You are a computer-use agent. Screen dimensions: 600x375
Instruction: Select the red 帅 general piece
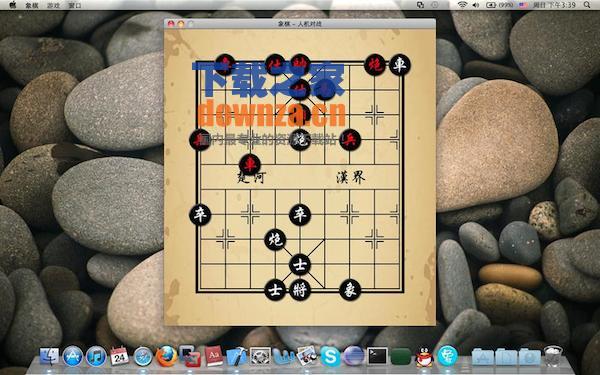pos(300,64)
